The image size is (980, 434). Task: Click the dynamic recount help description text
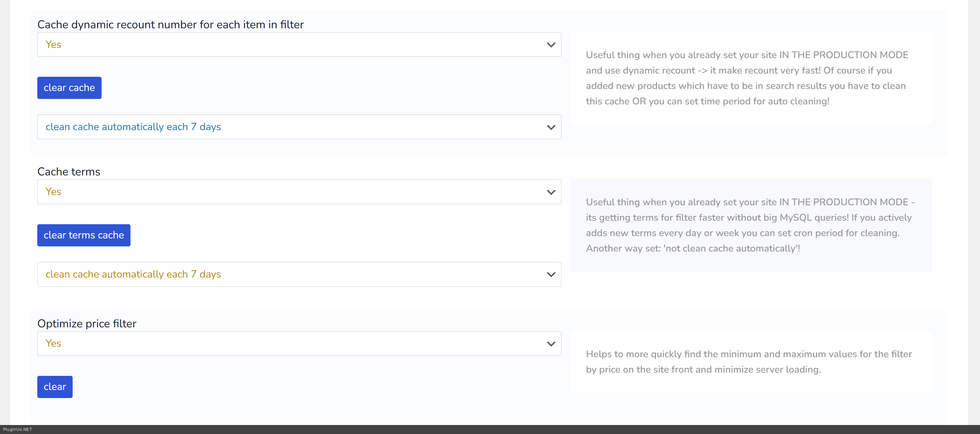(746, 78)
